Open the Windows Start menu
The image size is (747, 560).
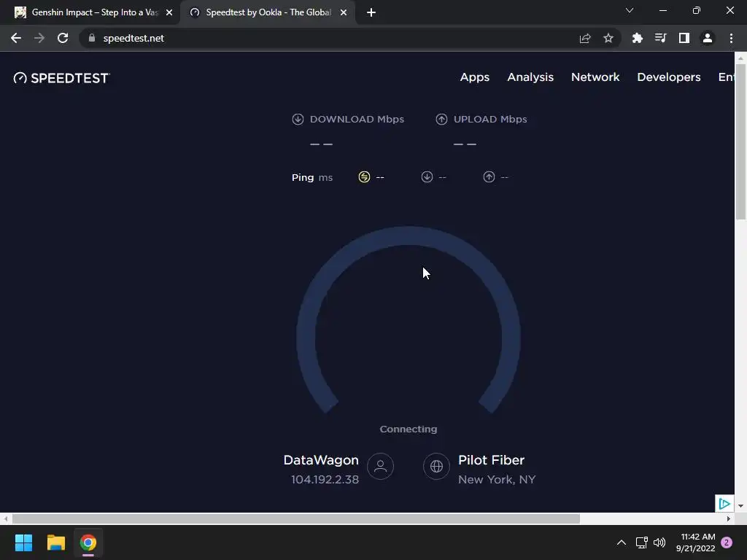pyautogui.click(x=23, y=542)
